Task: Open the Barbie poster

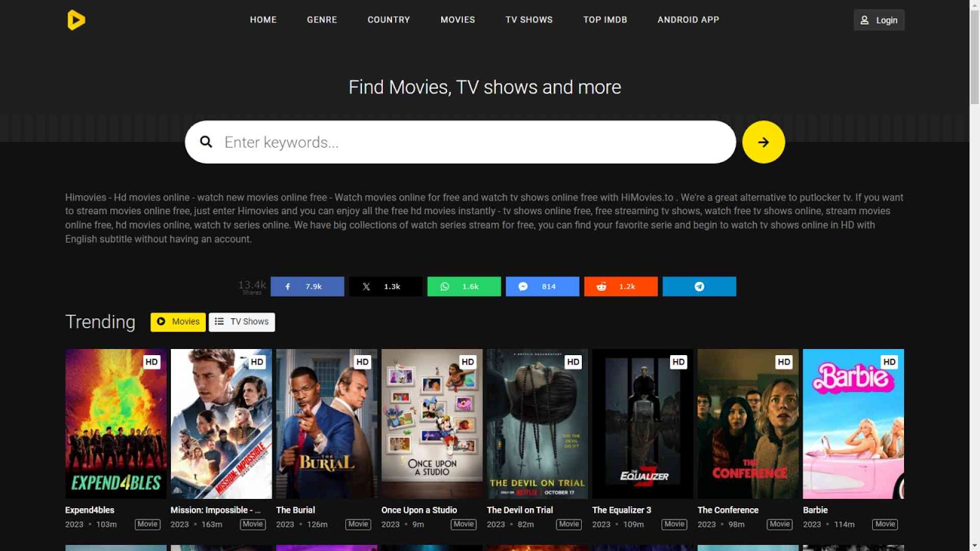Action: click(x=853, y=424)
